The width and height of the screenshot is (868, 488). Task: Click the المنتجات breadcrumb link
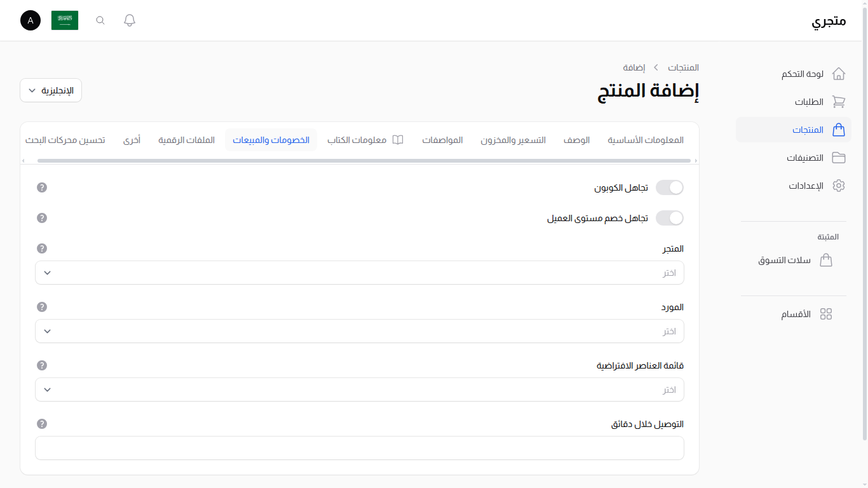683,67
